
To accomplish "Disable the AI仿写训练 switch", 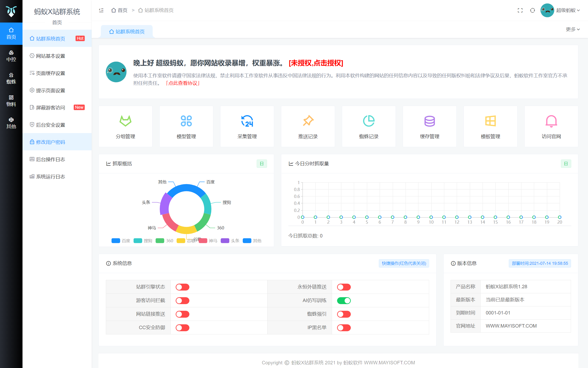I will click(344, 301).
